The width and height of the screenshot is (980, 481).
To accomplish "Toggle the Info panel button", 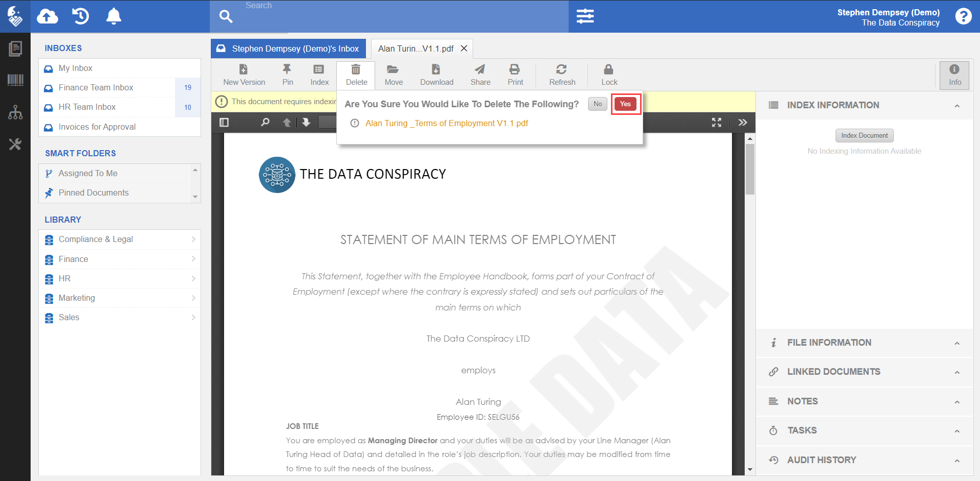I will click(954, 76).
